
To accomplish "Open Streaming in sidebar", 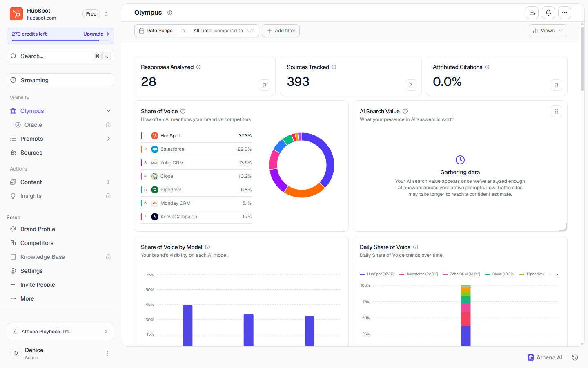I will (x=60, y=80).
